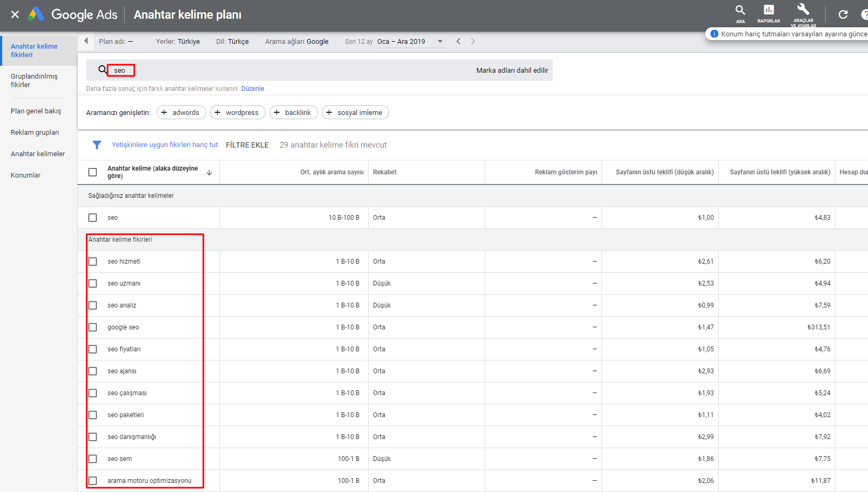Sort by Rekabet column header
Screen dimensions: 868x492
[385, 172]
